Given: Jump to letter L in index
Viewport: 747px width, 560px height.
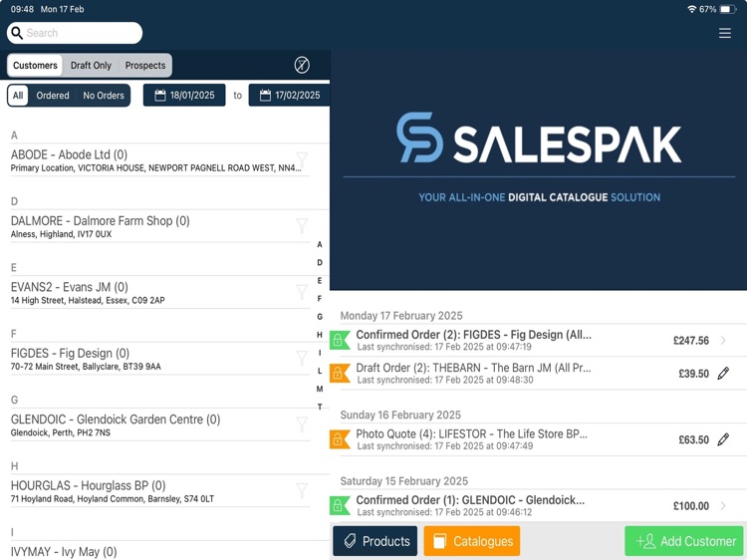Looking at the screenshot, I should point(320,371).
